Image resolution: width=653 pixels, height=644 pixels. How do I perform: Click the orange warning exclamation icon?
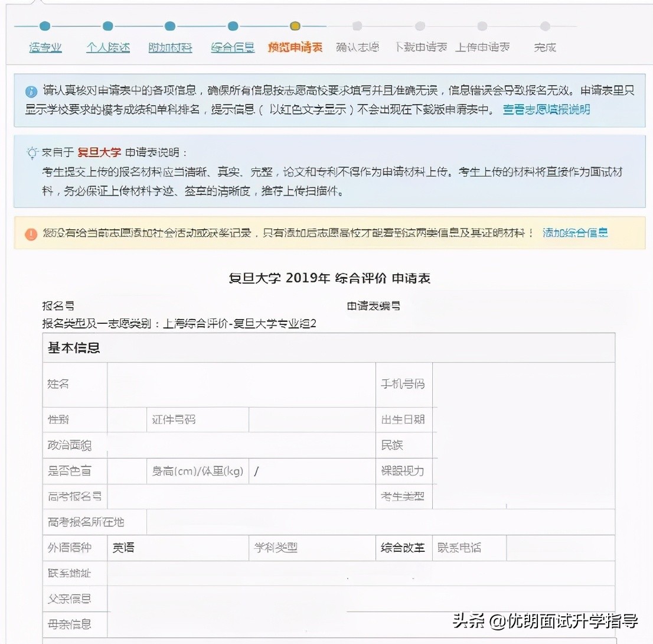click(x=31, y=234)
